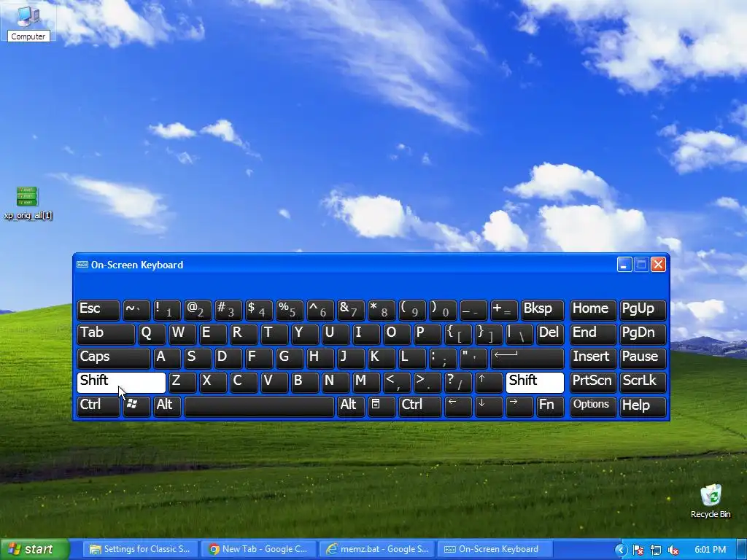This screenshot has width=747, height=560.
Task: Click the M key
Action: [366, 382]
